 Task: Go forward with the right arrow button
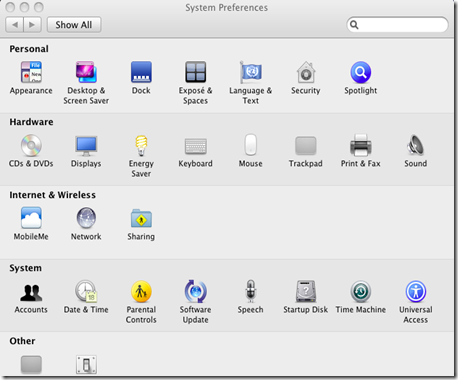[x=32, y=25]
